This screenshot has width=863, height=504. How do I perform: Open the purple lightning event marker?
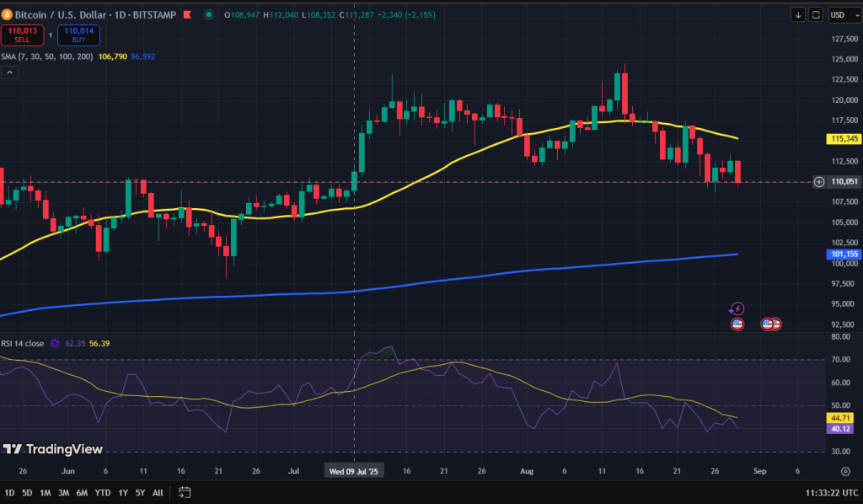pyautogui.click(x=737, y=309)
